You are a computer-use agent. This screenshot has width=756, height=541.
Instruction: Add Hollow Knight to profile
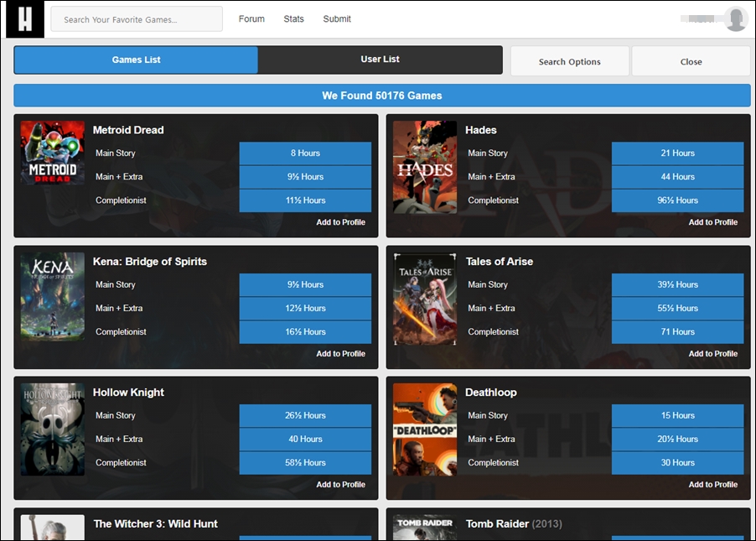coord(340,484)
